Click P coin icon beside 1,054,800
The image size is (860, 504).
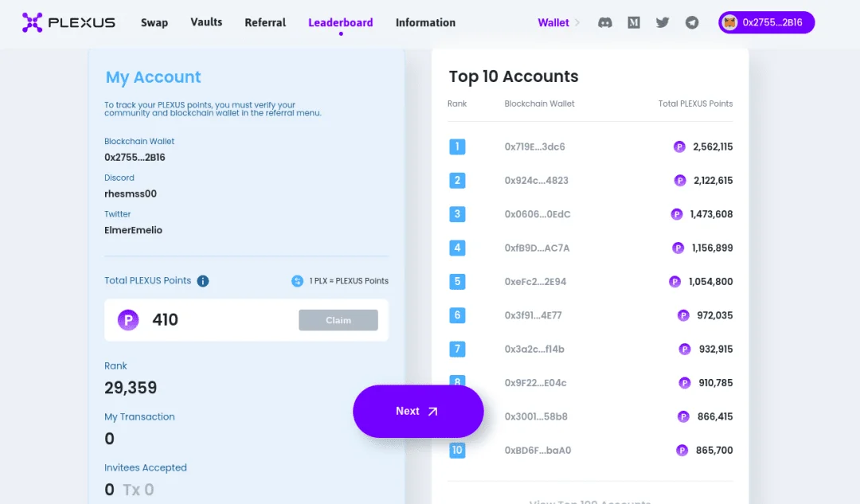point(674,281)
